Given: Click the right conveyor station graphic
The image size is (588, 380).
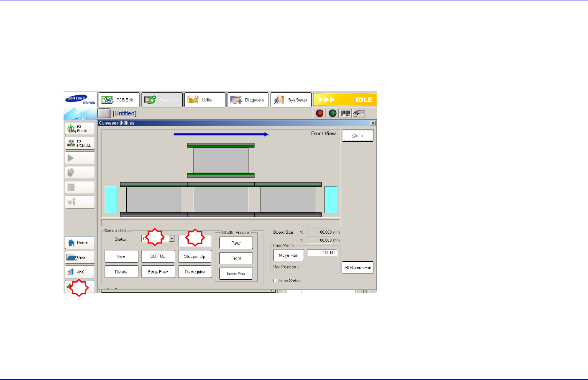Looking at the screenshot, I should (288, 199).
